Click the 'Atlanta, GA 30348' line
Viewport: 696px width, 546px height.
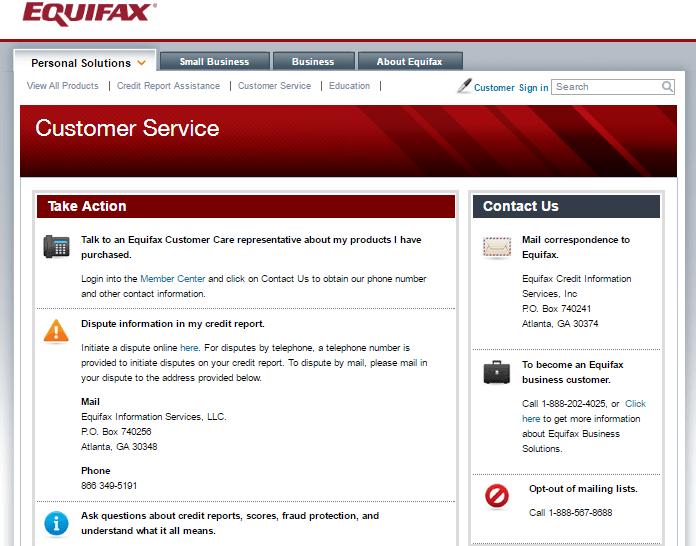click(x=119, y=447)
